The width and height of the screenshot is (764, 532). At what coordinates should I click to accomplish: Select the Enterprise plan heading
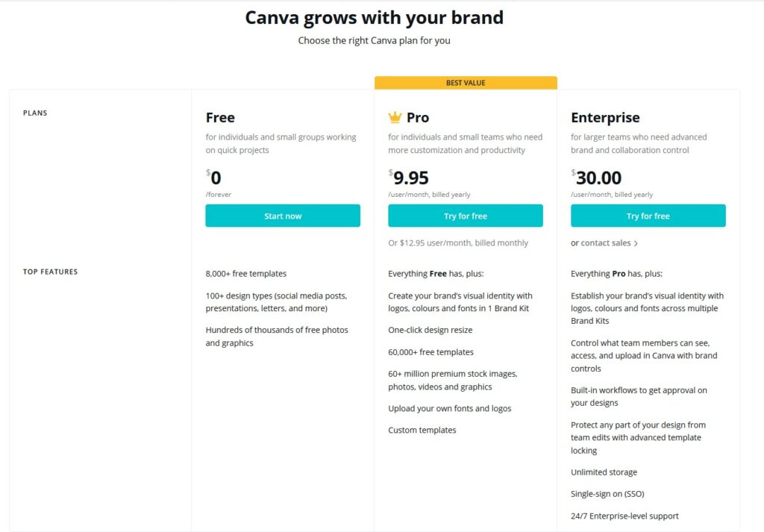[x=605, y=117]
